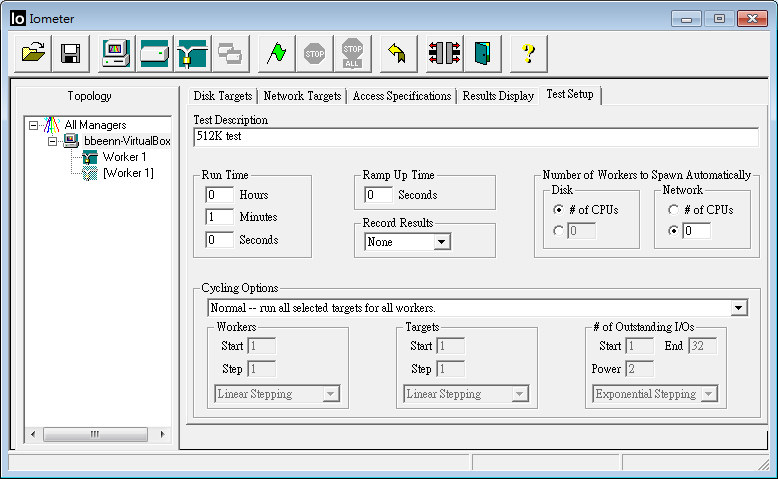Image resolution: width=778 pixels, height=479 pixels.
Task: Switch to Network Targets tab
Action: tap(302, 96)
